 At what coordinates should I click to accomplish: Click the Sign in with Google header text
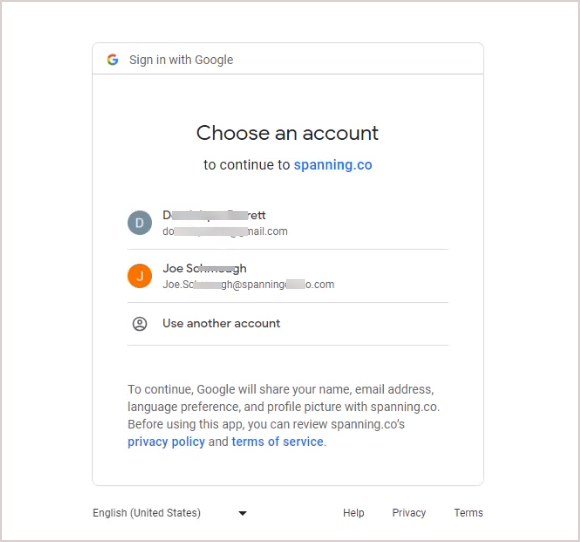pyautogui.click(x=181, y=60)
